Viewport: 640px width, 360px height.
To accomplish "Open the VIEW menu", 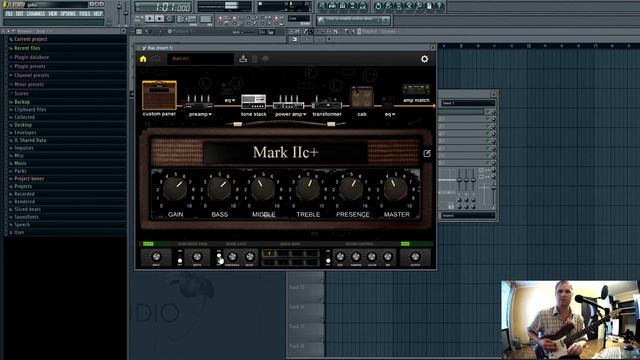I will (53, 14).
